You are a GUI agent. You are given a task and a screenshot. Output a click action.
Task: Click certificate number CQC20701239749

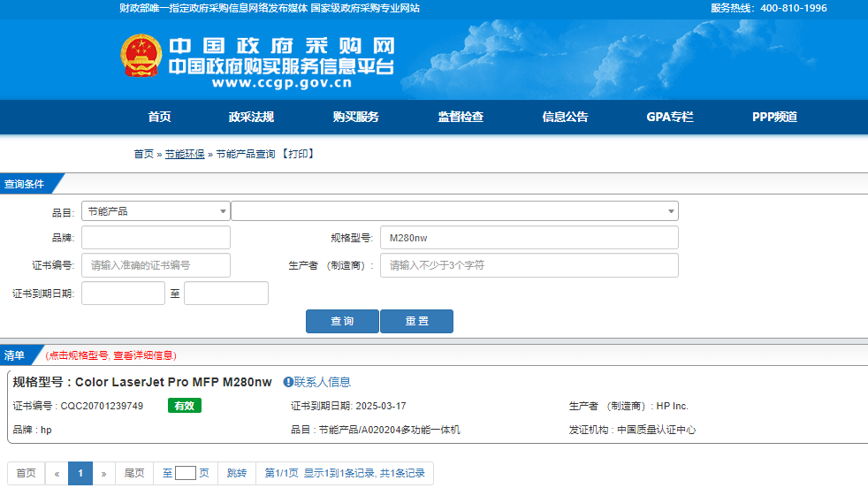tap(102, 406)
